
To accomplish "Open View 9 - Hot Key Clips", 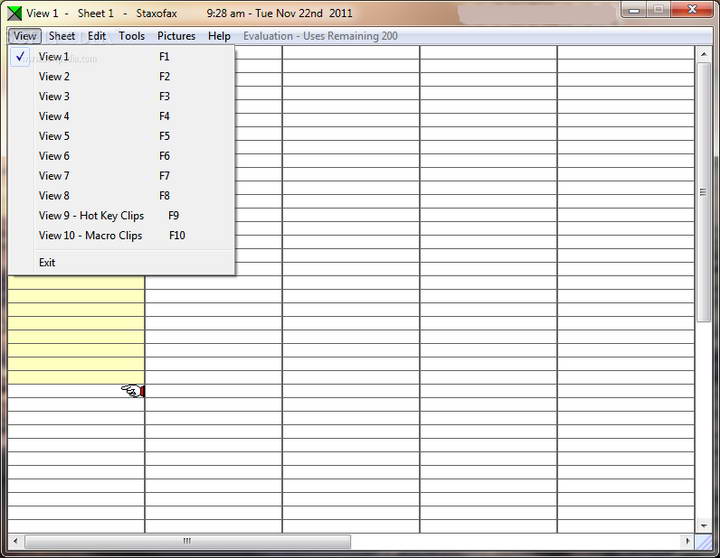I will (122, 215).
